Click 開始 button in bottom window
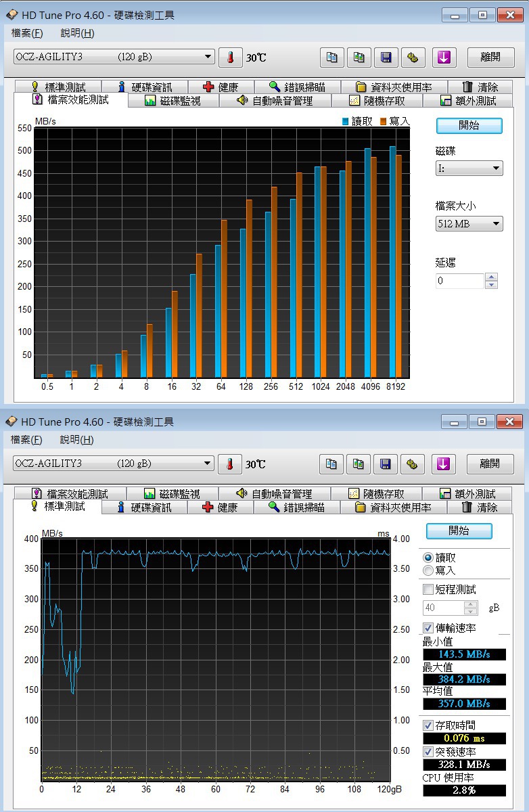 point(459,531)
